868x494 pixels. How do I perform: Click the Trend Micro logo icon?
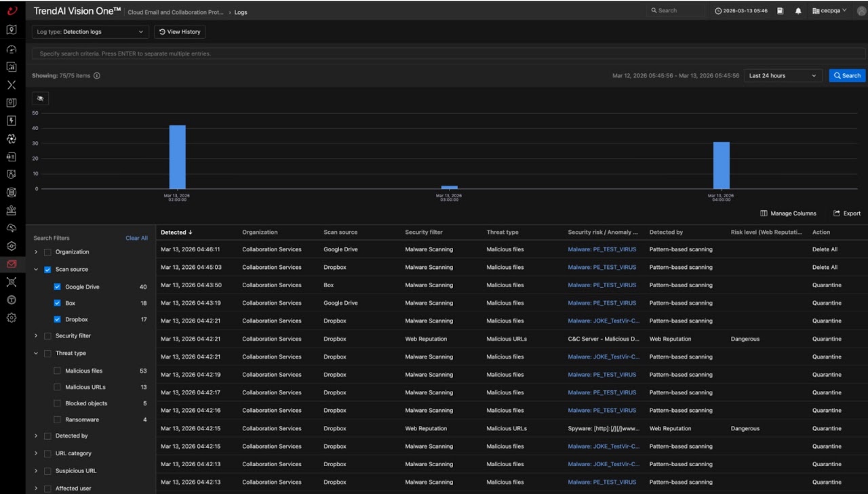click(12, 11)
